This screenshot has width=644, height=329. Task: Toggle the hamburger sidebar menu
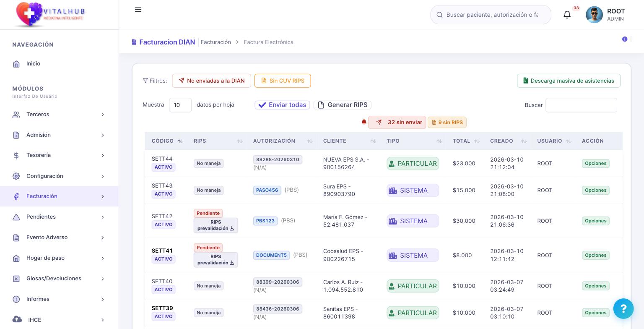(x=138, y=10)
